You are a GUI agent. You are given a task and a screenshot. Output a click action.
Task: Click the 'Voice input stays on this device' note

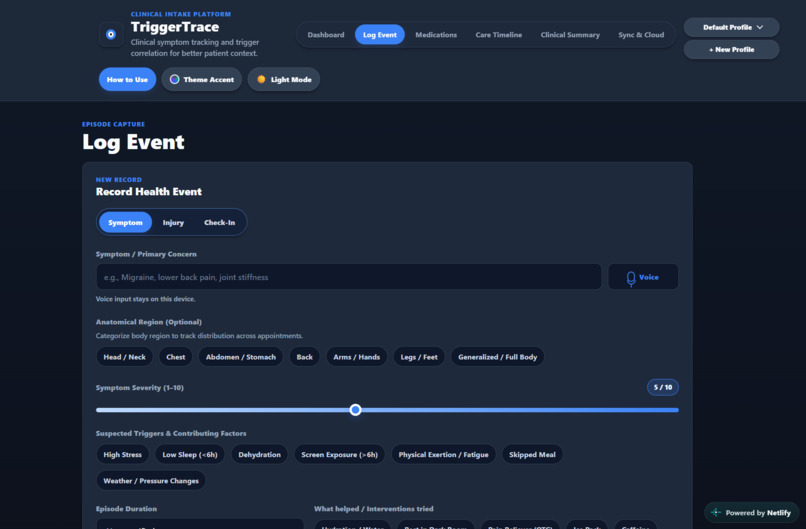pyautogui.click(x=145, y=299)
